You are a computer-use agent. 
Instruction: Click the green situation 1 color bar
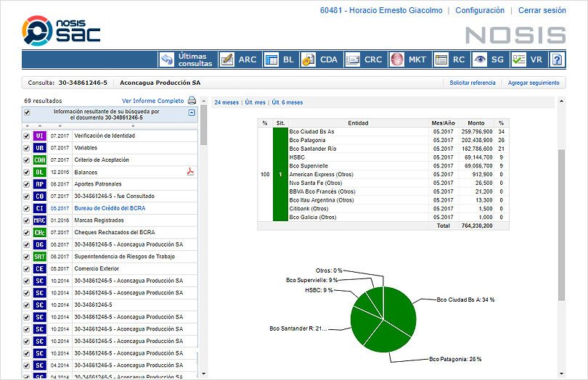[280, 174]
